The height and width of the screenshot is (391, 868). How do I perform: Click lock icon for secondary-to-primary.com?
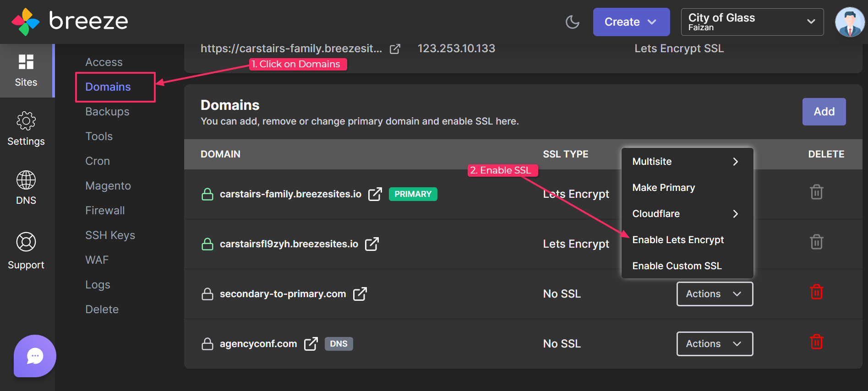point(207,294)
